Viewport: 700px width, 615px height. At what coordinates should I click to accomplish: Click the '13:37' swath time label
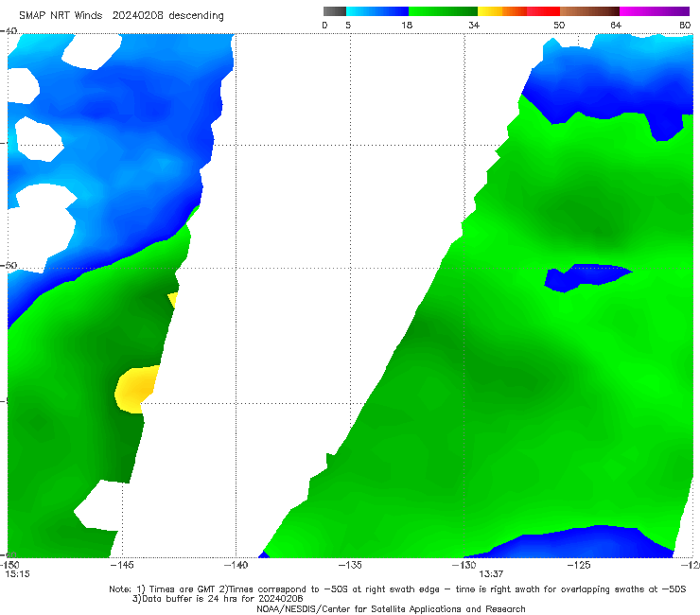pos(491,574)
